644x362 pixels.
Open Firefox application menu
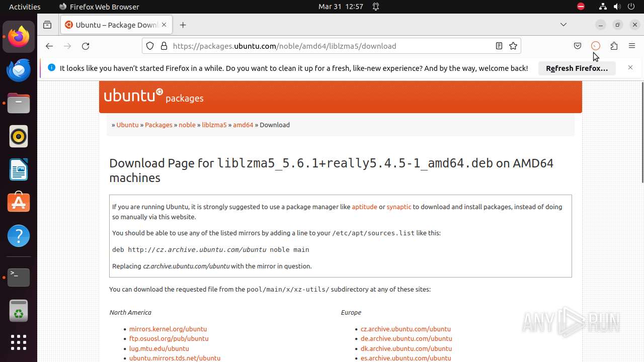632,46
